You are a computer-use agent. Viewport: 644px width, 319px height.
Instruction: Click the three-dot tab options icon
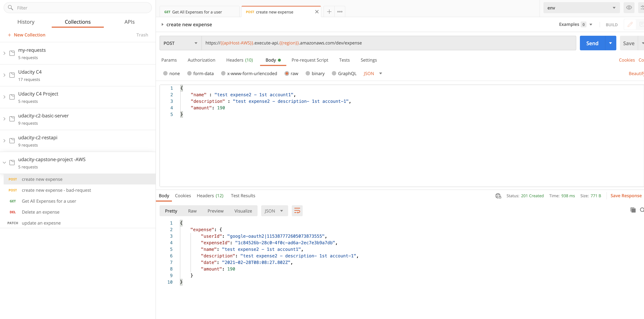pos(340,12)
